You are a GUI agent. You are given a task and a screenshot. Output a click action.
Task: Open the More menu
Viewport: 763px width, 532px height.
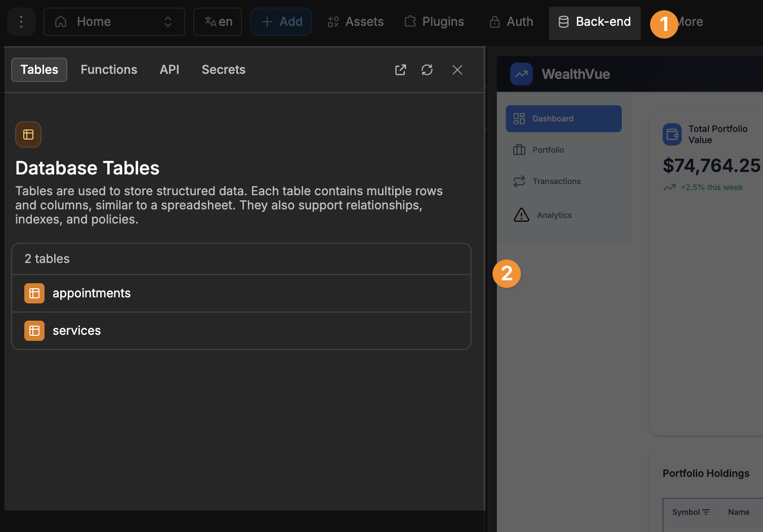tap(690, 21)
